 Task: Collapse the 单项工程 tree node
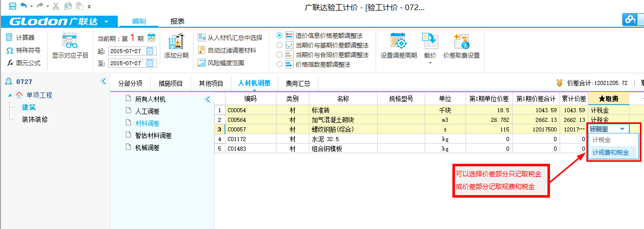point(10,95)
